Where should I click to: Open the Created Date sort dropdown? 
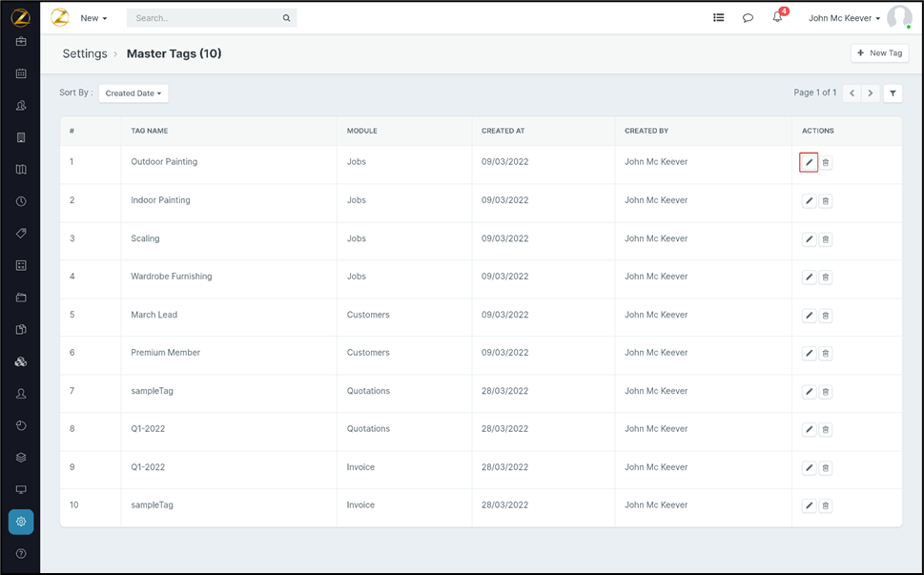pyautogui.click(x=133, y=93)
